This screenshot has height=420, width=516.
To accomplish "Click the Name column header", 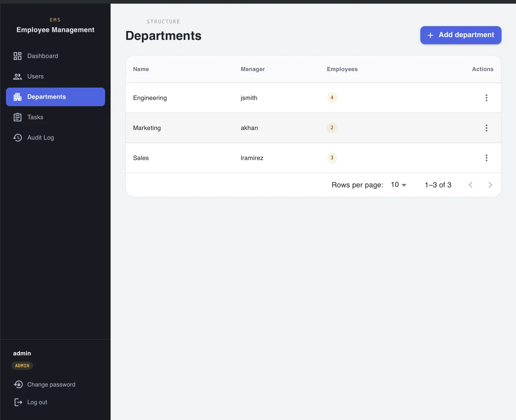I will 141,69.
